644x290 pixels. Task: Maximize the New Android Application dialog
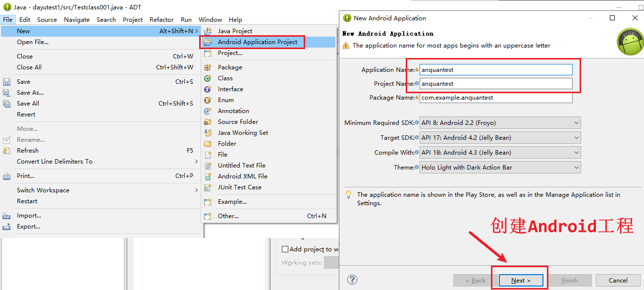click(x=612, y=18)
